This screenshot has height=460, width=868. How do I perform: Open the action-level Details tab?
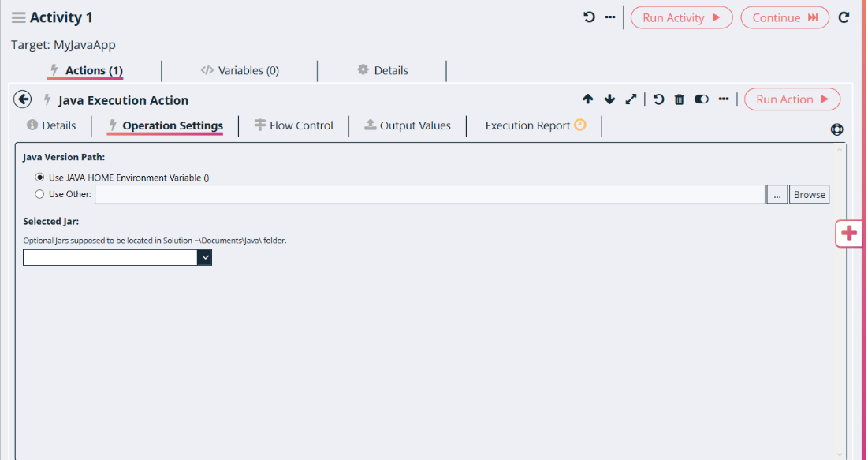pyautogui.click(x=51, y=125)
